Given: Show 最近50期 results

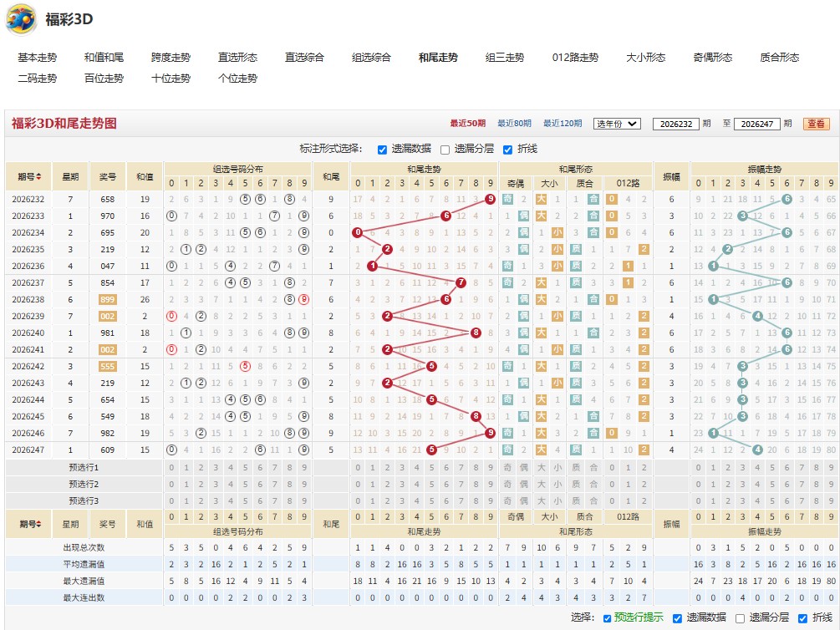Looking at the screenshot, I should (x=468, y=123).
